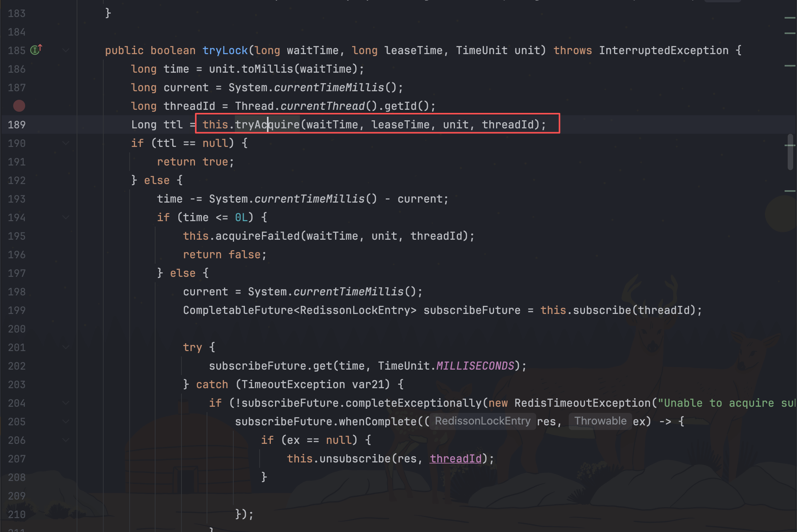
Task: Click the MILLISECONDS constant
Action: (x=475, y=366)
